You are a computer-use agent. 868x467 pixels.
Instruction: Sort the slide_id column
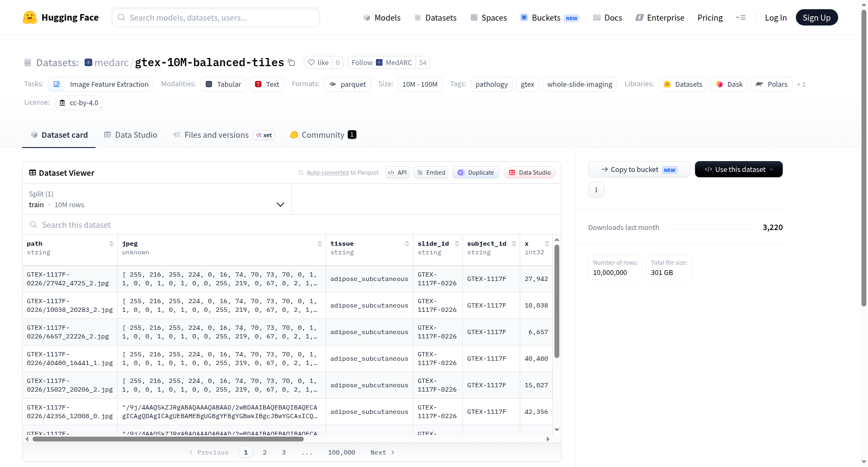(457, 244)
